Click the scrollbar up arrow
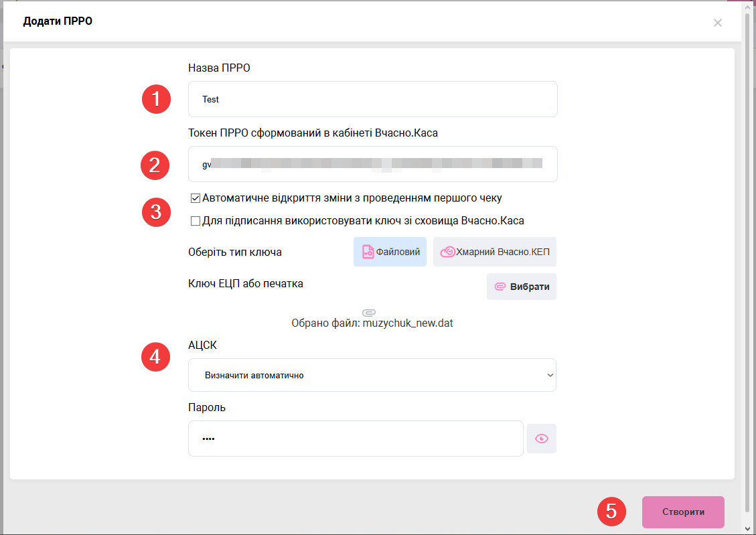This screenshot has width=756, height=535. click(x=749, y=5)
